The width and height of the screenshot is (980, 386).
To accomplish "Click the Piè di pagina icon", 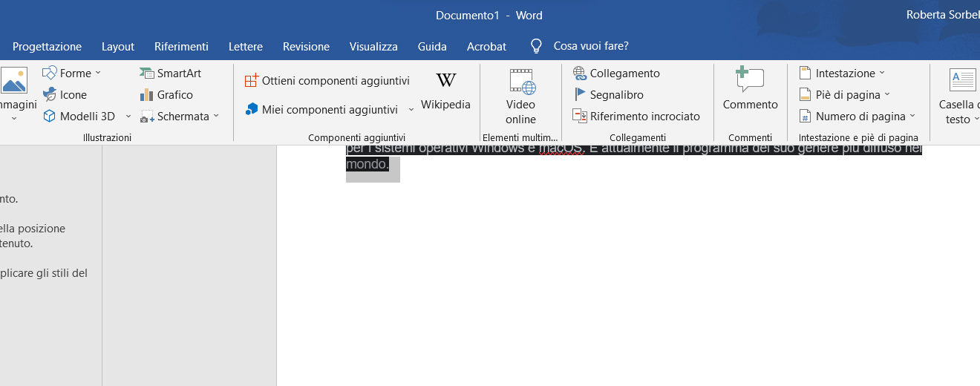I will click(805, 94).
